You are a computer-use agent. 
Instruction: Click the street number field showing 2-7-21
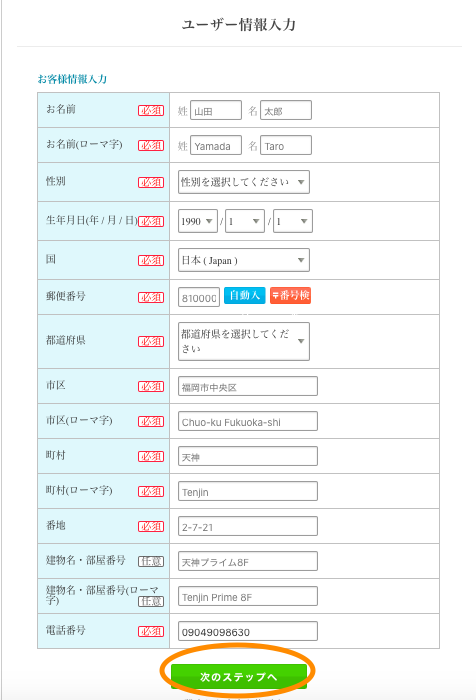click(248, 526)
